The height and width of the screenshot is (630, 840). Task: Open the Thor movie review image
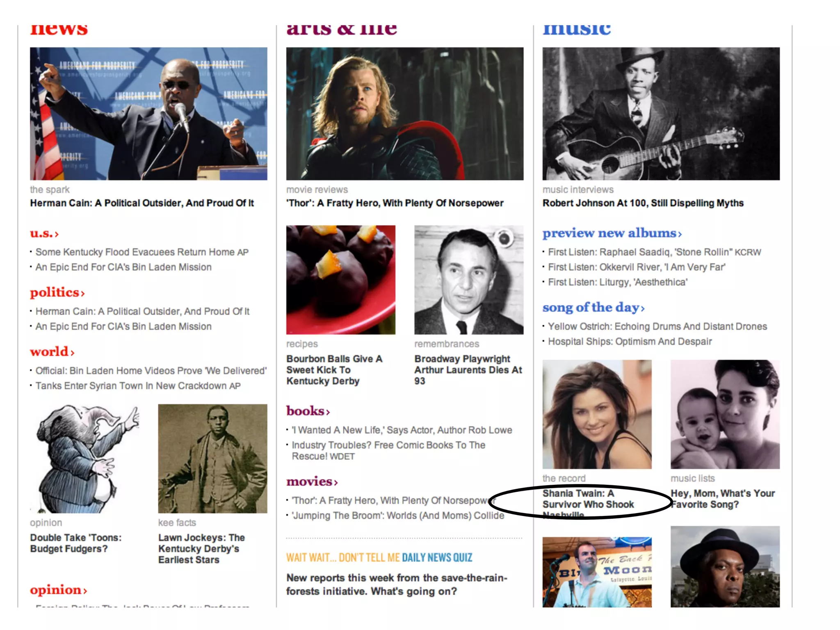coord(405,114)
